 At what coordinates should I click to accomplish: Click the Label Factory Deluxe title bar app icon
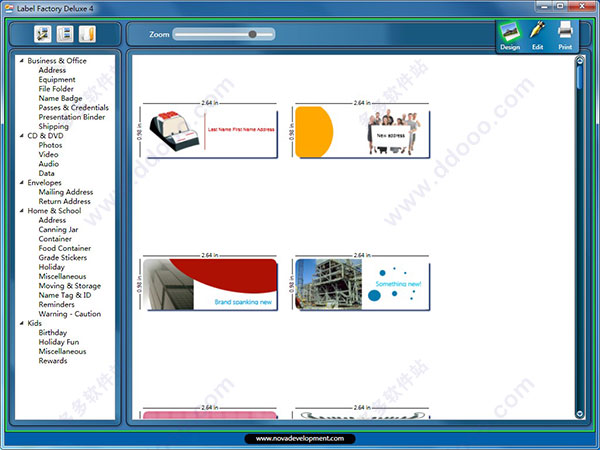(x=9, y=8)
